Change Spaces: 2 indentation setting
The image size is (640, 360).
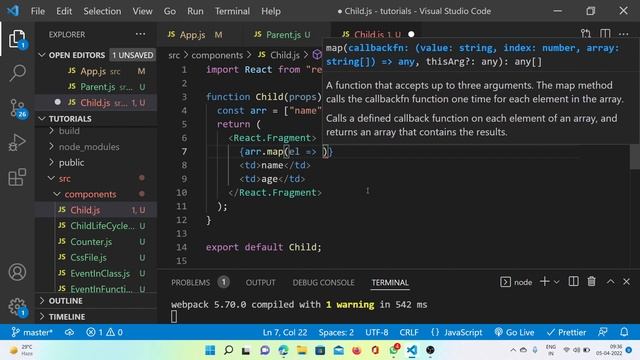336,332
